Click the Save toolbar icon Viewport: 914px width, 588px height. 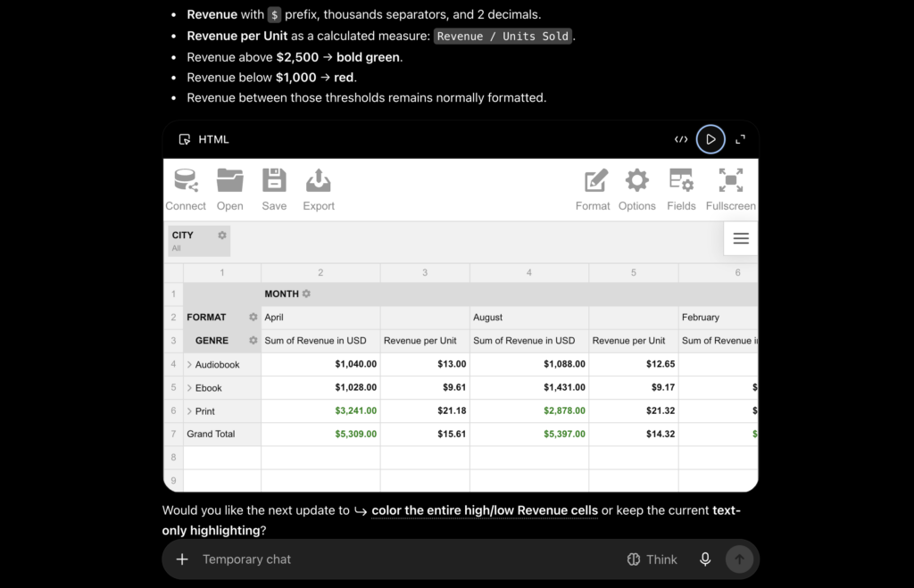tap(274, 189)
